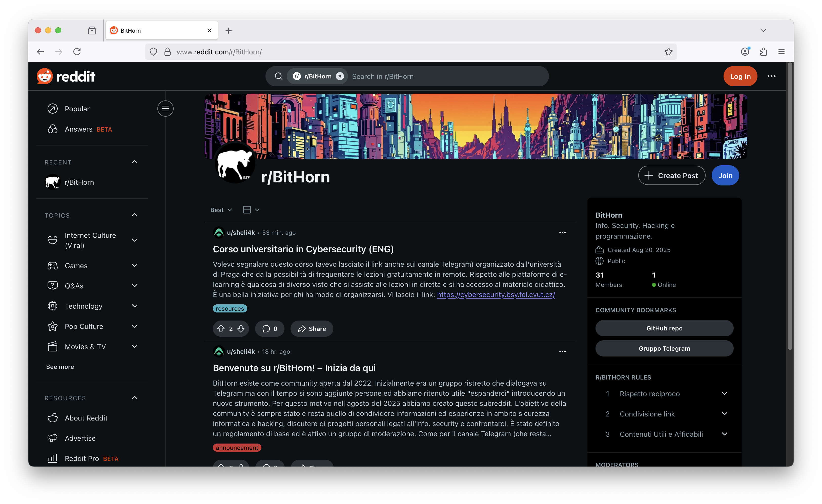The width and height of the screenshot is (822, 504).
Task: Remove the r/BitHorn search scope chip
Action: 340,76
